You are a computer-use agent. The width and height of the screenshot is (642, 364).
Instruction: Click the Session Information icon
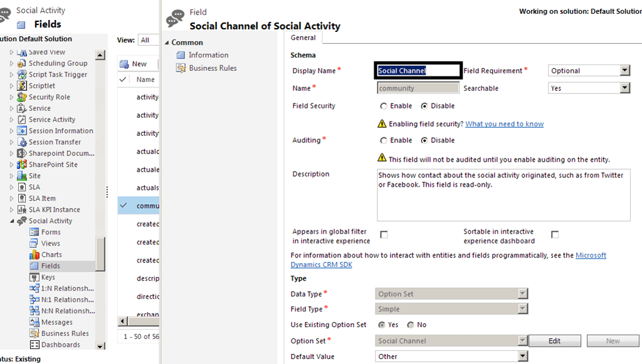[x=22, y=131]
